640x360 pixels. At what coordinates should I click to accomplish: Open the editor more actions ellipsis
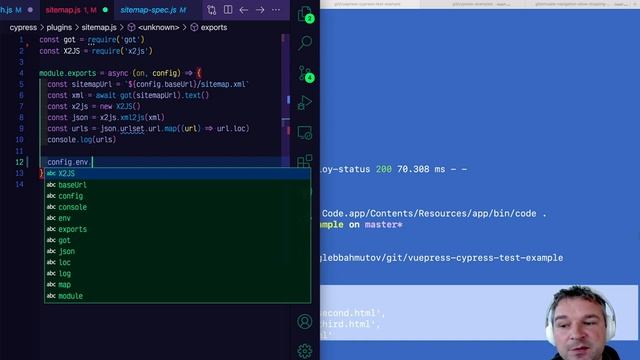(276, 10)
